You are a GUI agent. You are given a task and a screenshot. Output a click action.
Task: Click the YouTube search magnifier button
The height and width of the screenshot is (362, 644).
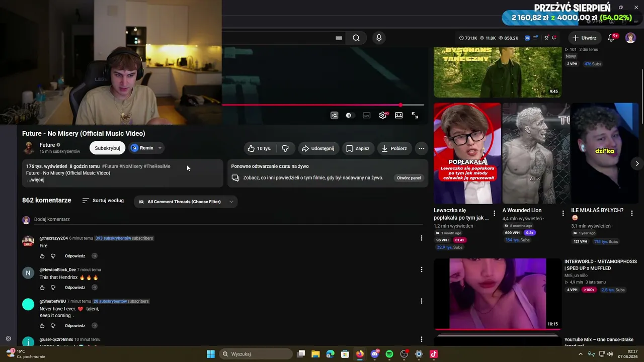[x=356, y=38]
